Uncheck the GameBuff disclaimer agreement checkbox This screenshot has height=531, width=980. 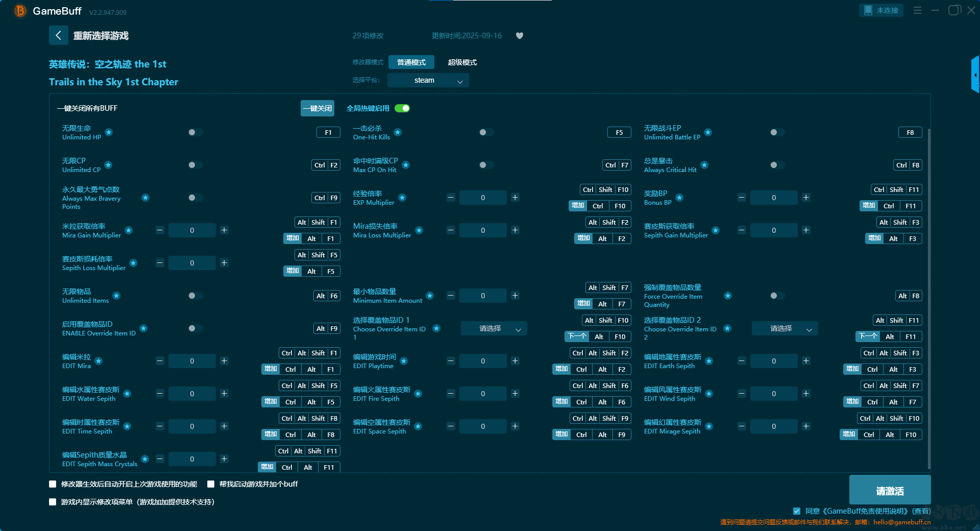[x=797, y=511]
